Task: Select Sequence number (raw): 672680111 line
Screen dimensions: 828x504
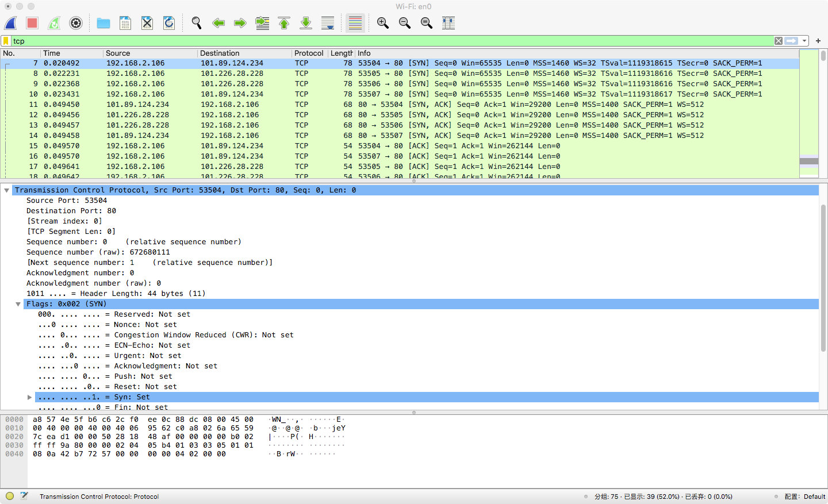Action: (98, 252)
